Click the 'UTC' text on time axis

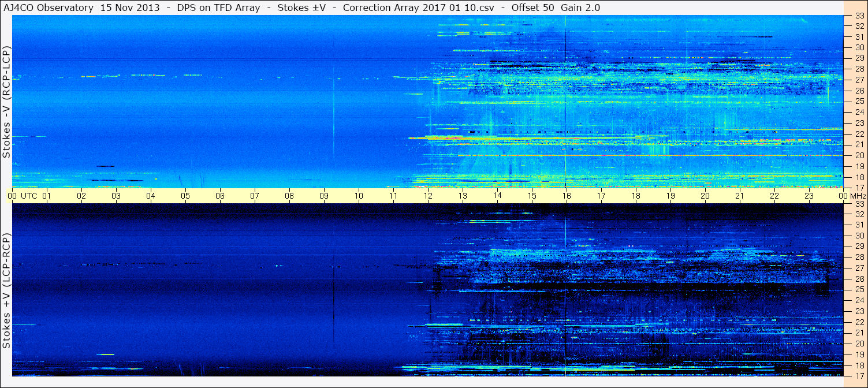pyautogui.click(x=29, y=196)
